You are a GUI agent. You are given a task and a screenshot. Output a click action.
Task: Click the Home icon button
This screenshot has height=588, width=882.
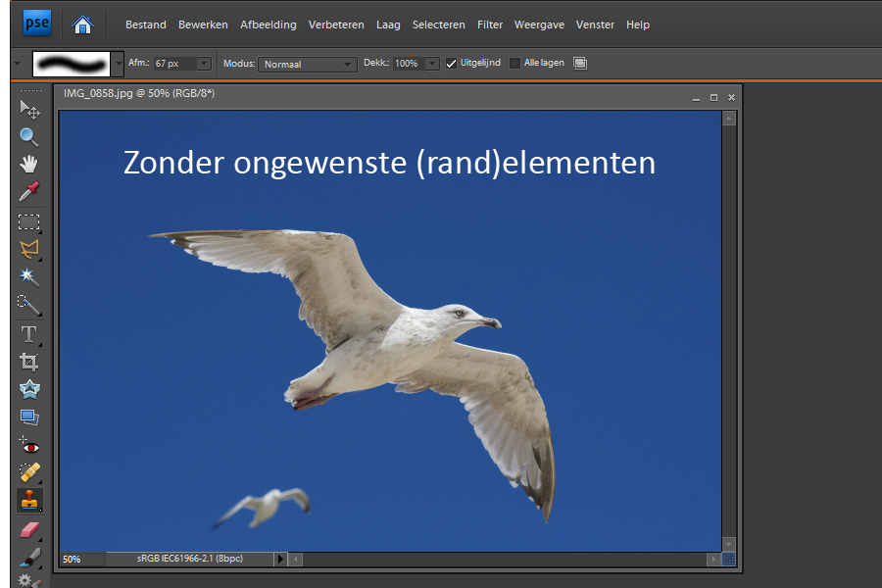[83, 24]
